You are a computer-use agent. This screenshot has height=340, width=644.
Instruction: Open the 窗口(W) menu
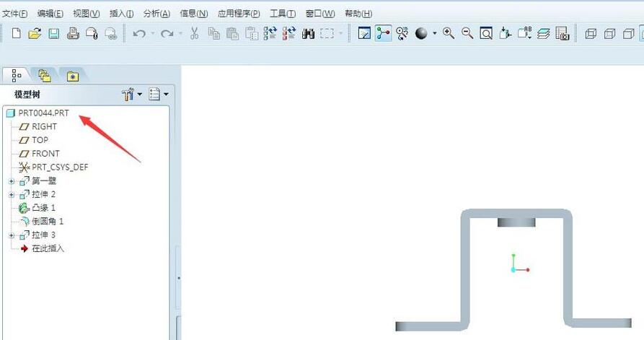point(320,14)
